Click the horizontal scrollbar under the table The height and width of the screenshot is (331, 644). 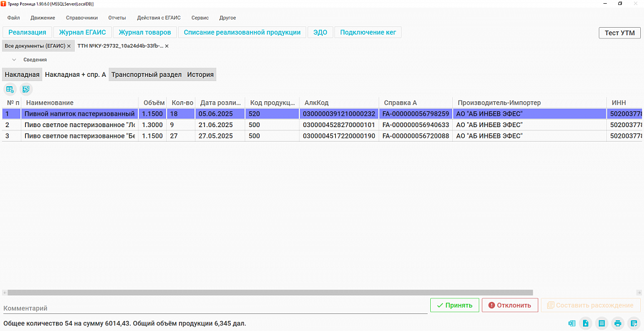[270, 293]
